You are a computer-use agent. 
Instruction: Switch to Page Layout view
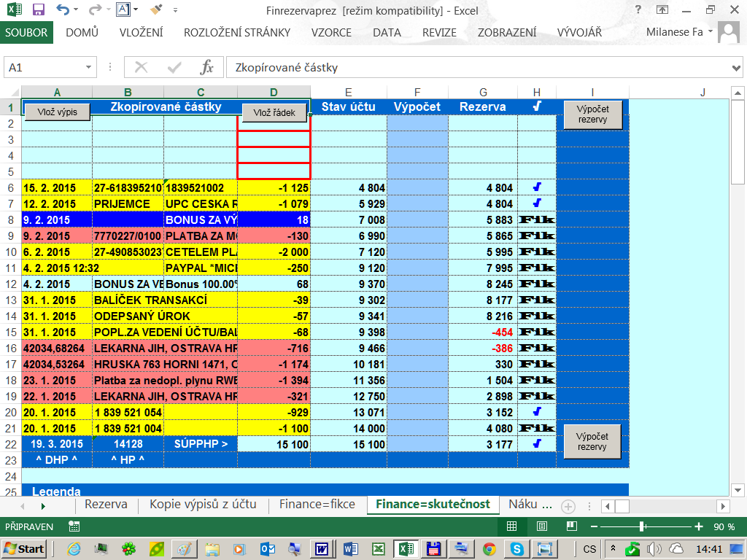(542, 526)
